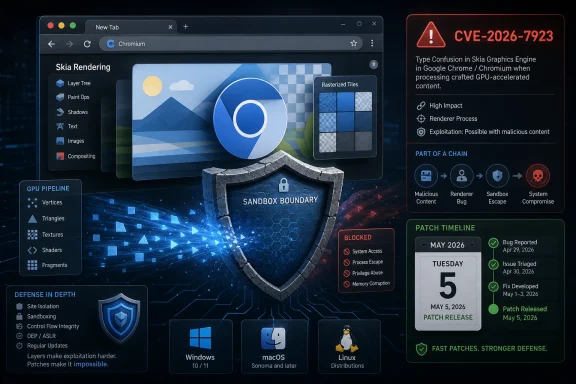576x384 pixels.
Task: Click the Chromium address bar
Action: pos(231,44)
